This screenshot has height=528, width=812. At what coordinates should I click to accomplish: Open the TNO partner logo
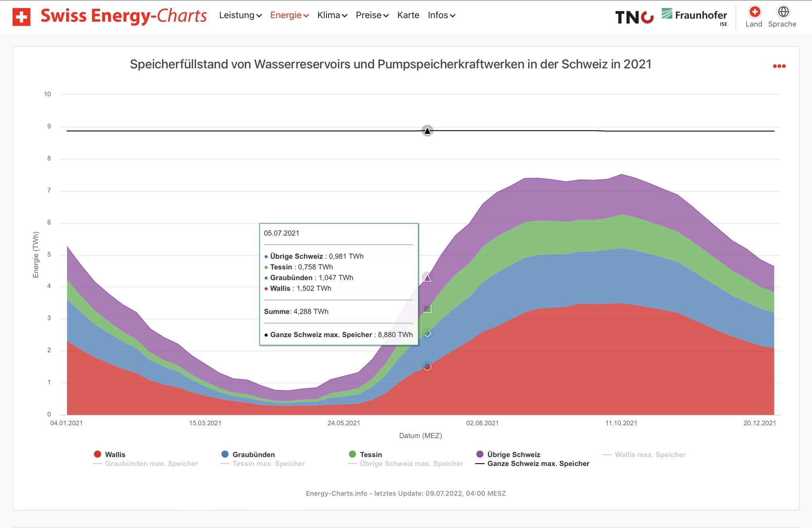(634, 17)
